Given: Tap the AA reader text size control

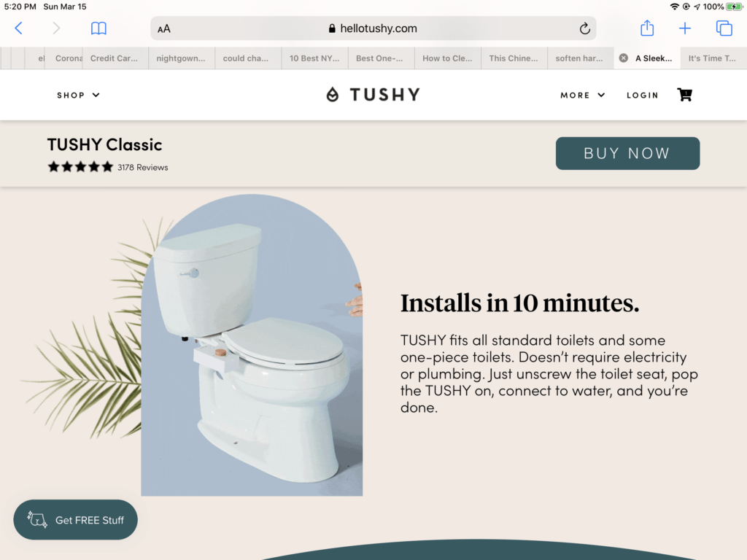Looking at the screenshot, I should point(164,29).
